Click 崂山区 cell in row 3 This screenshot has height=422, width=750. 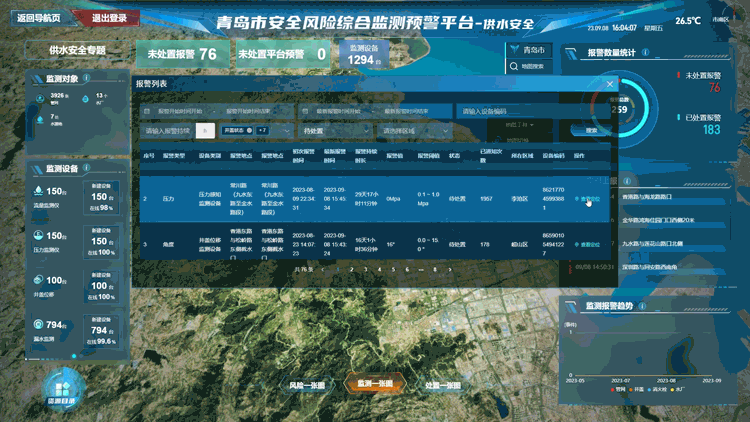[x=519, y=244]
